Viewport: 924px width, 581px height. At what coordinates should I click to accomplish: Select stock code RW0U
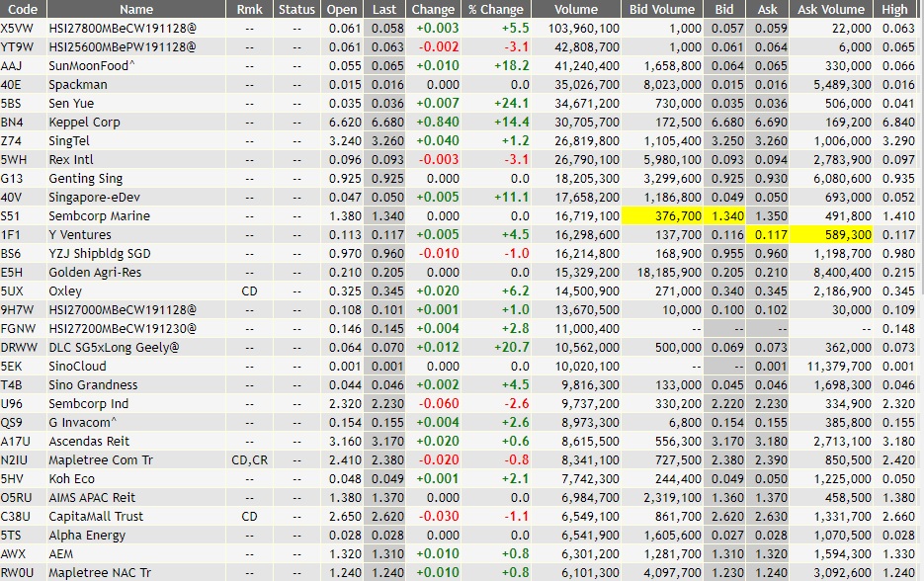pyautogui.click(x=17, y=573)
